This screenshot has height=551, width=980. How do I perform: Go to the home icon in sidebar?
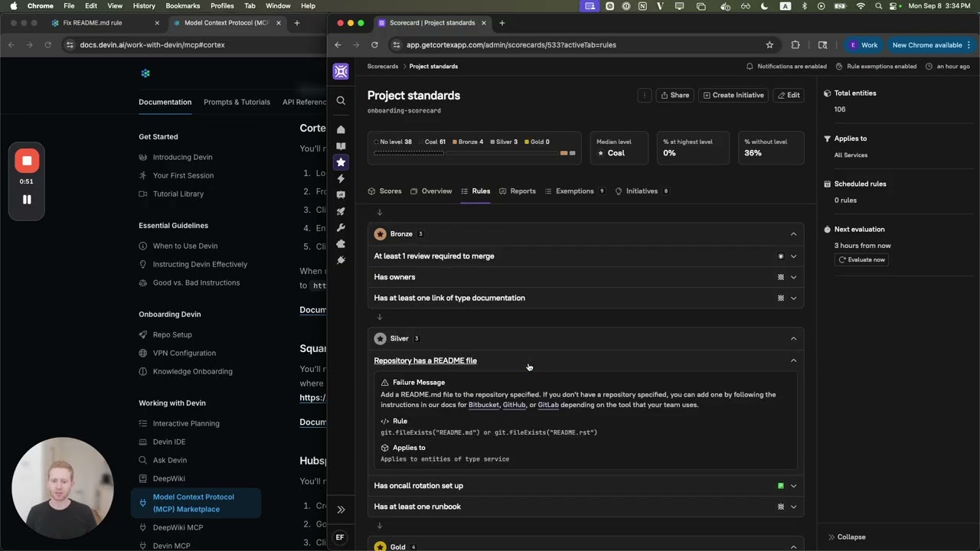[x=341, y=129]
